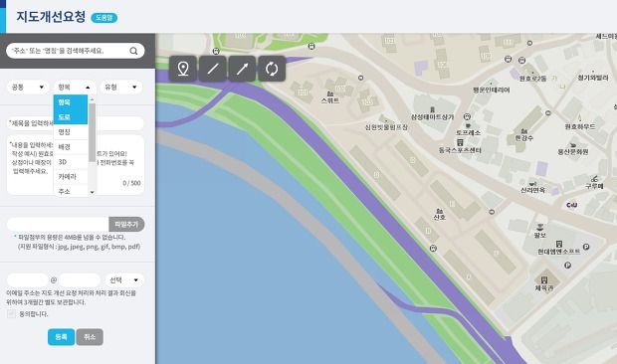This screenshot has height=364, width=617.
Task: Choose 주소 in the dropdown list
Action: tap(71, 191)
